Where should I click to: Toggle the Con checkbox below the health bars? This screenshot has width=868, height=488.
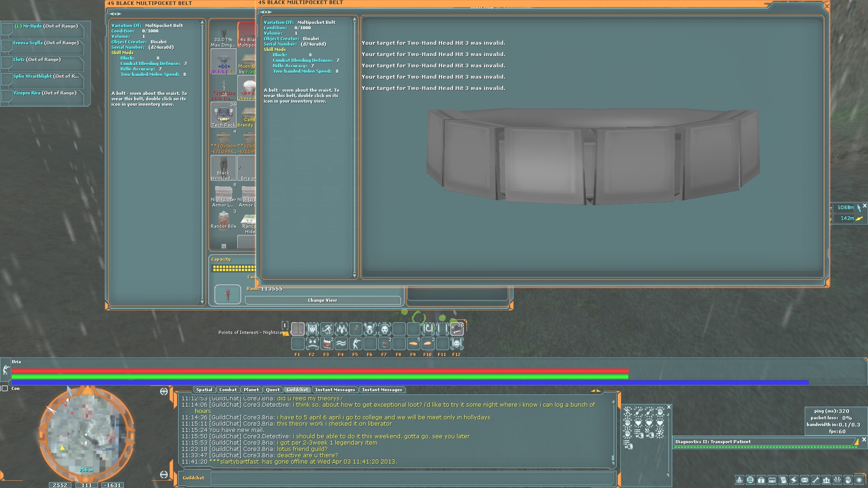point(5,389)
